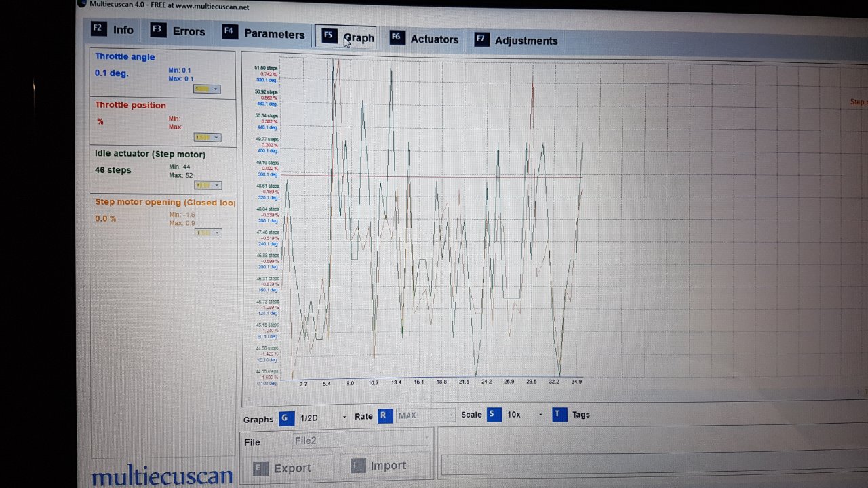Click the F3 key icon beside Errors

tap(158, 30)
